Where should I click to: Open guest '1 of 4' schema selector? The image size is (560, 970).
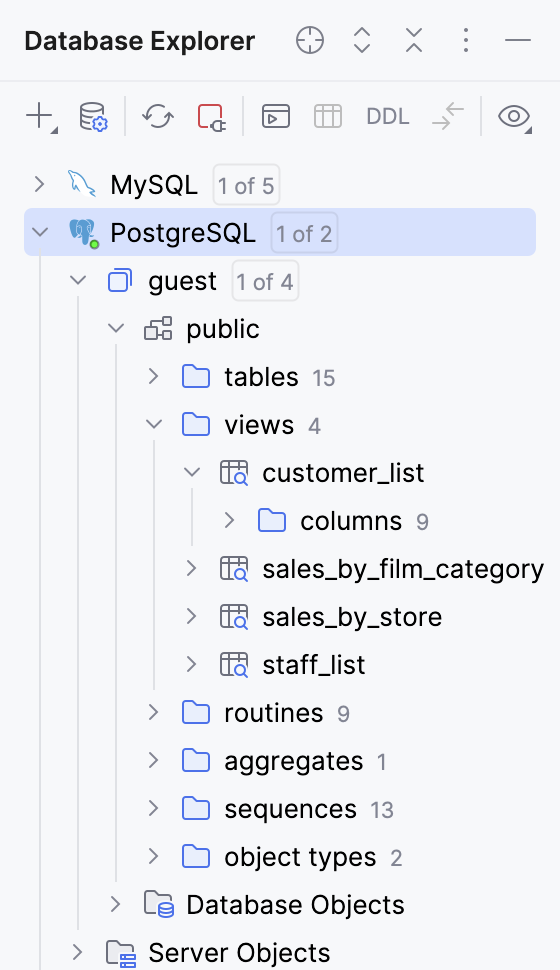coord(265,281)
